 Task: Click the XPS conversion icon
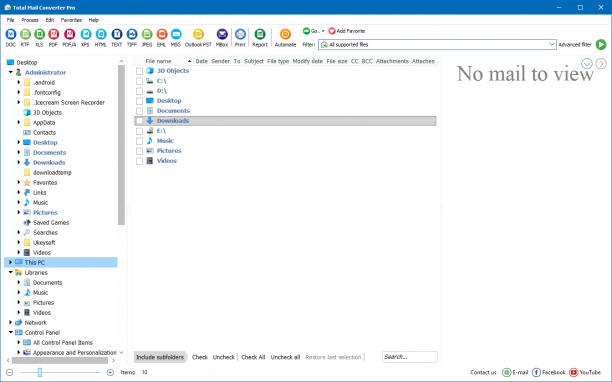point(85,34)
